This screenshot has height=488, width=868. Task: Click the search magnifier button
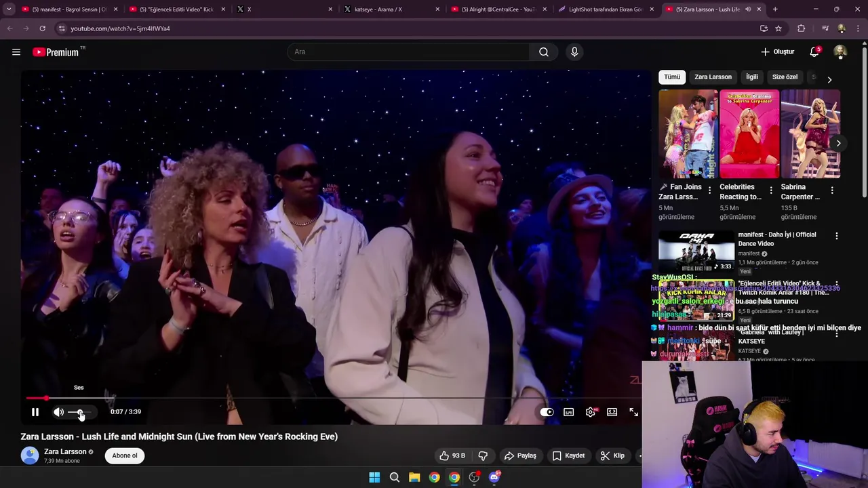(x=544, y=52)
